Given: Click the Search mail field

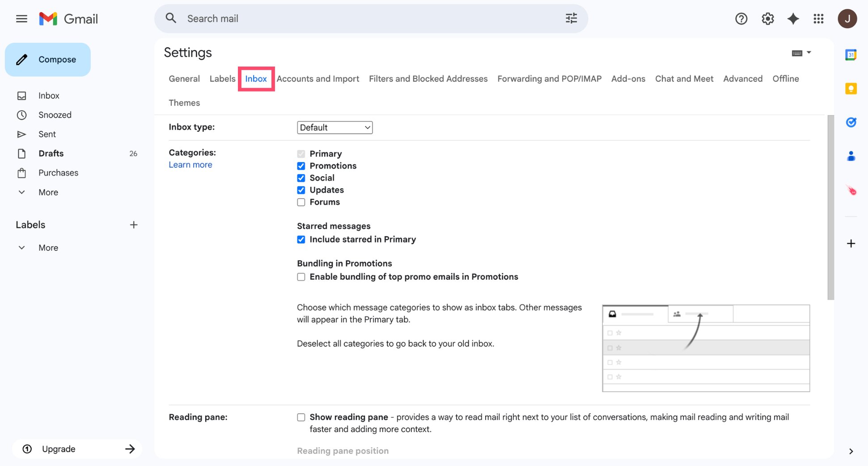Looking at the screenshot, I should coord(371,18).
